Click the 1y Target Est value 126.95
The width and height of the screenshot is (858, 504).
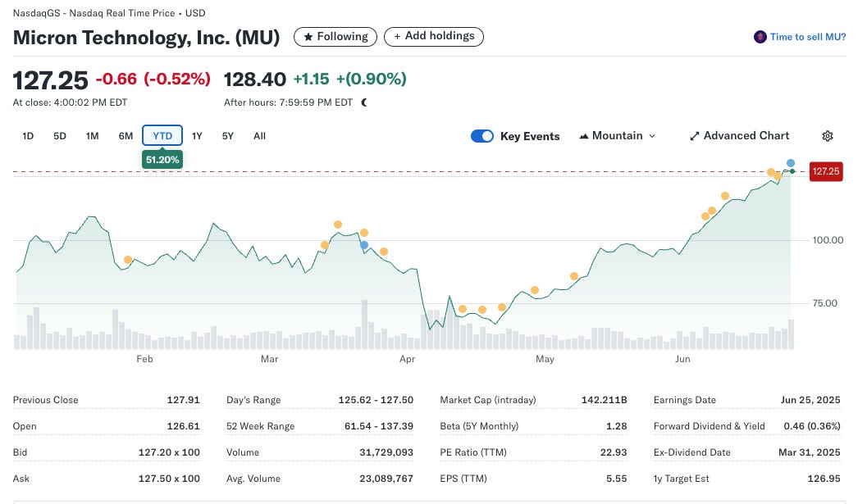coord(824,479)
